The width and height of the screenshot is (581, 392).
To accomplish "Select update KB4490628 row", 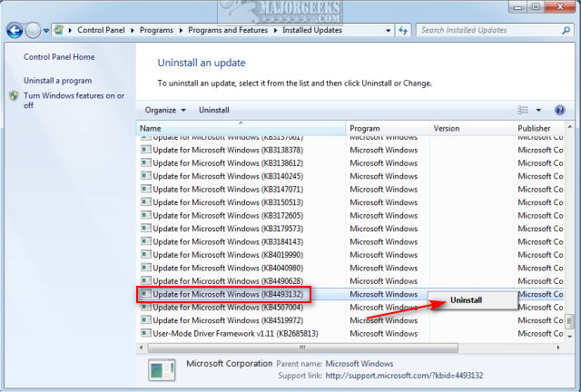I will coord(351,281).
